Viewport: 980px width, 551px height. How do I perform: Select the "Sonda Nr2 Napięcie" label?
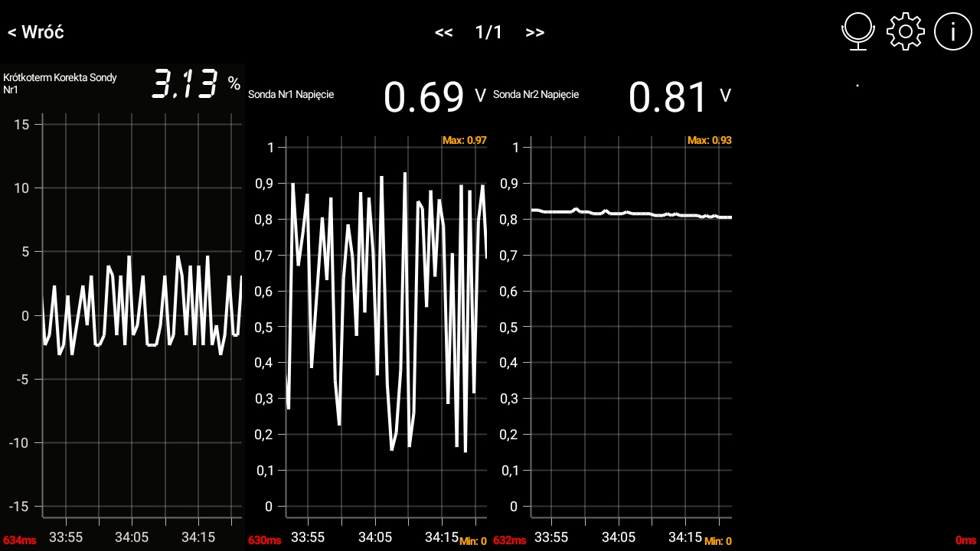[536, 95]
